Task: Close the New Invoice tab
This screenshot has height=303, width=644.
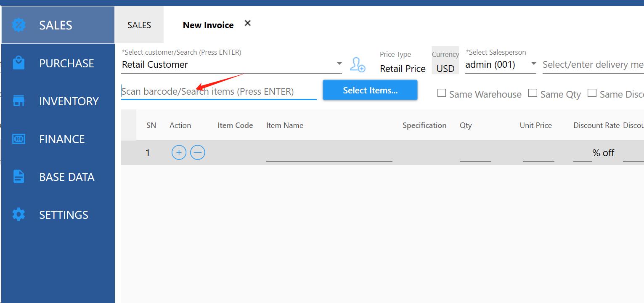Action: pos(248,23)
